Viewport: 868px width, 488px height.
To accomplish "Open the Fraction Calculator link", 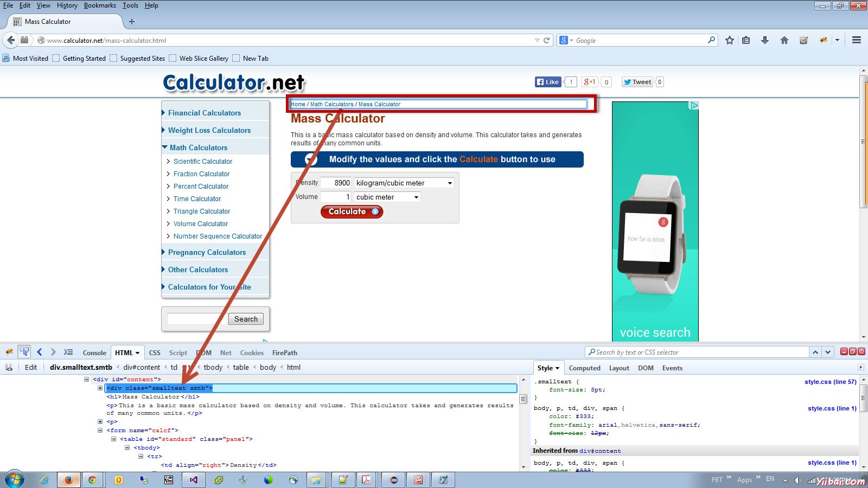I will tap(201, 174).
